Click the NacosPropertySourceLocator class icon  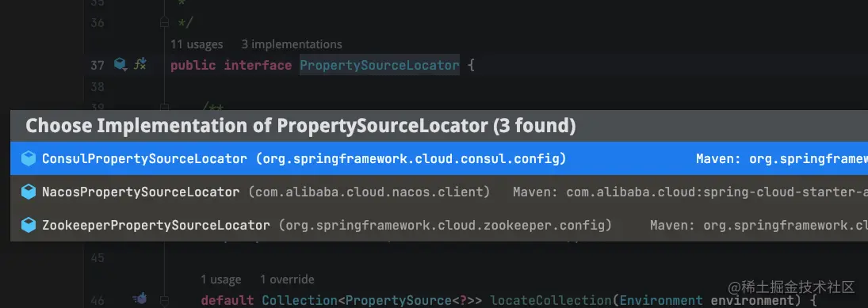tap(29, 192)
